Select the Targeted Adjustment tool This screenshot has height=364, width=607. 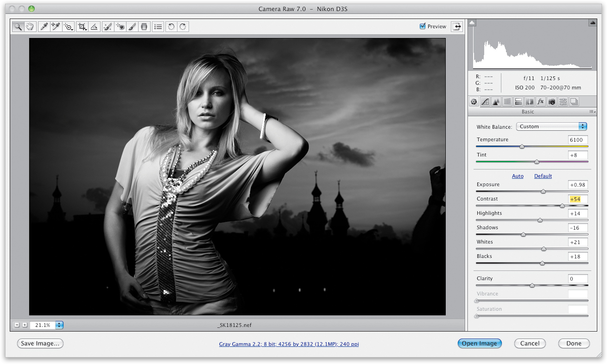68,27
